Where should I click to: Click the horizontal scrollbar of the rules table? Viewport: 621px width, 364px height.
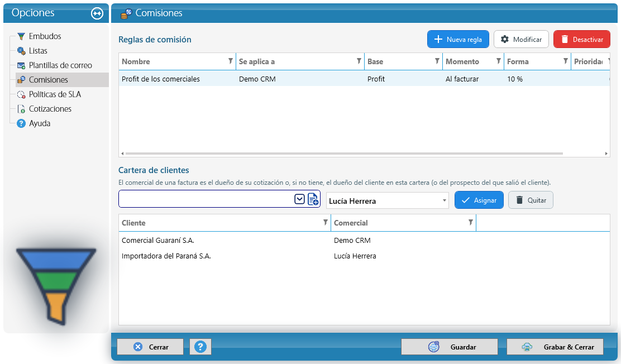[344, 154]
